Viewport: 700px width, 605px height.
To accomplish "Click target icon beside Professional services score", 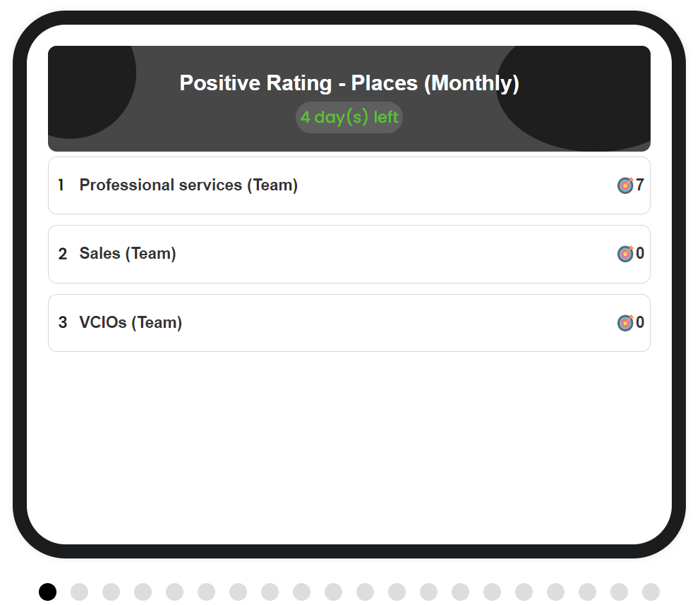I will pyautogui.click(x=625, y=185).
